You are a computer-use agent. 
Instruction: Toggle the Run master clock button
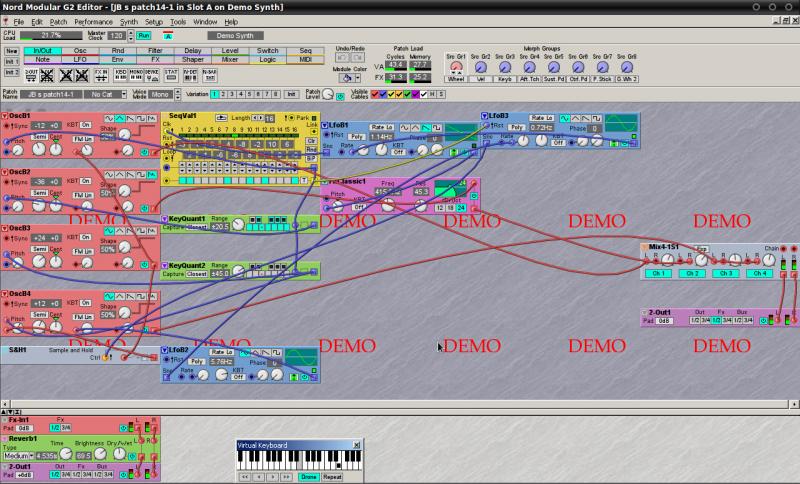pyautogui.click(x=144, y=36)
